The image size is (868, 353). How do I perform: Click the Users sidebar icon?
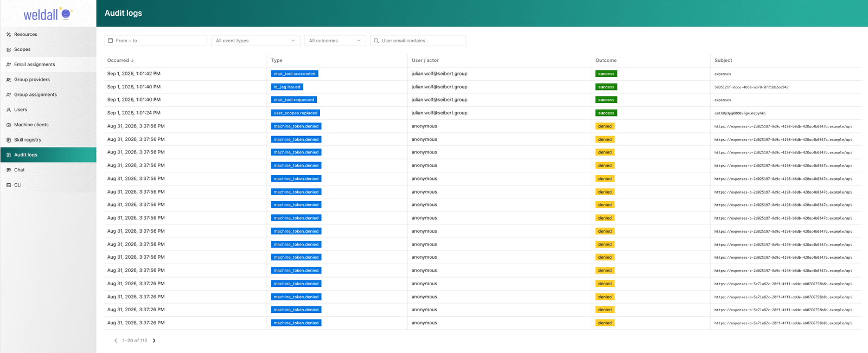(9, 110)
